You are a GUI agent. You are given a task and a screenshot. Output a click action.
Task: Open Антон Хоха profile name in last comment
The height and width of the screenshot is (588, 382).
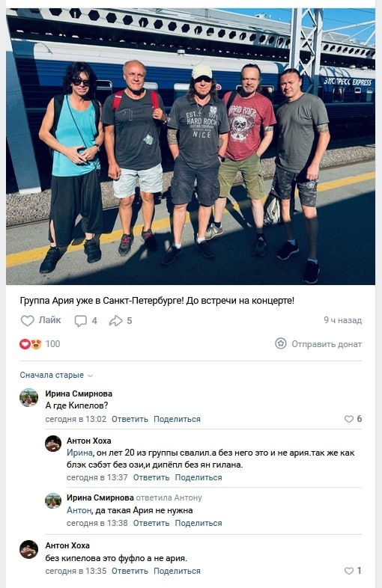pyautogui.click(x=67, y=545)
